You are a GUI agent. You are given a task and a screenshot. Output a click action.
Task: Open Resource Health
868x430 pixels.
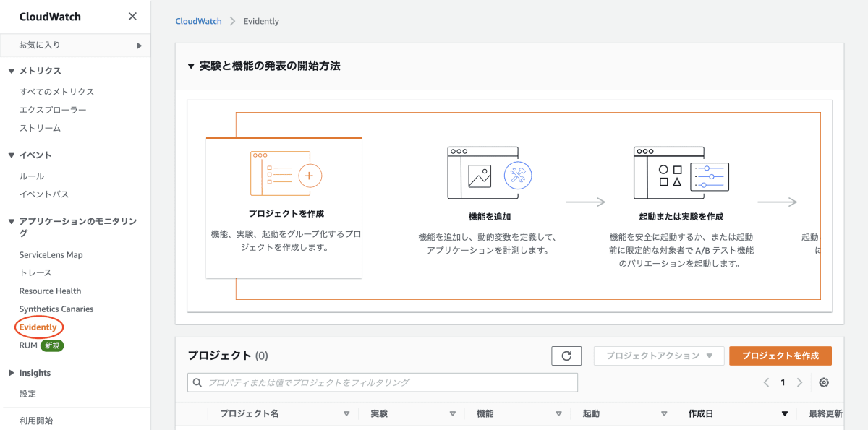click(50, 291)
